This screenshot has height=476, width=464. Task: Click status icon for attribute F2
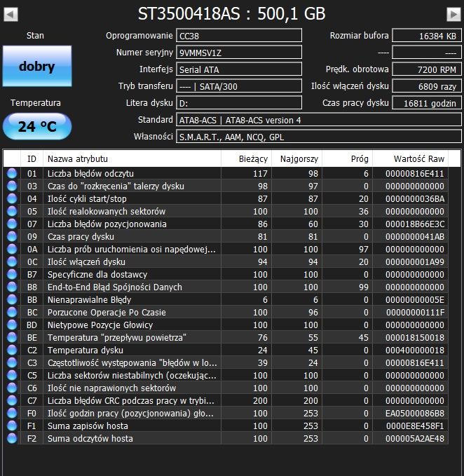(12, 438)
